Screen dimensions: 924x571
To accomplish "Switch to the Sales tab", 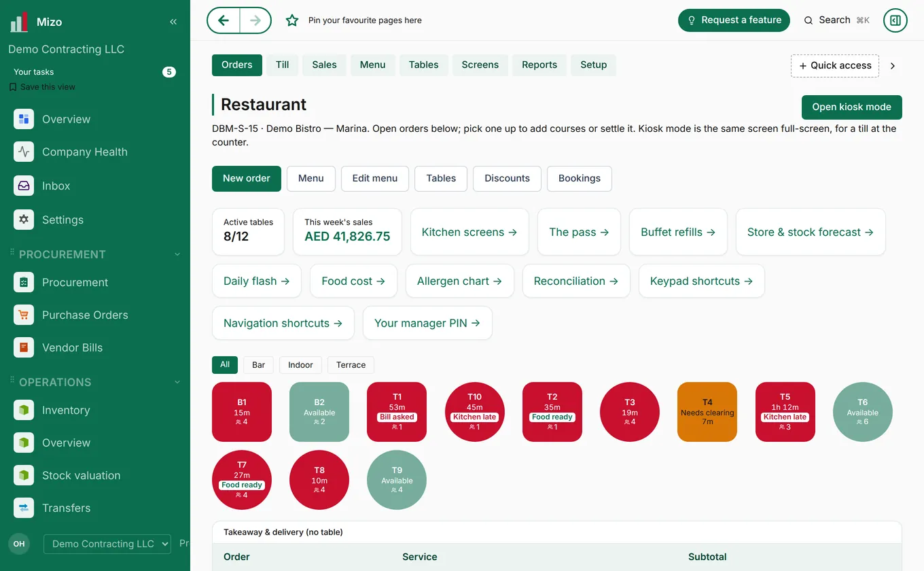I will [324, 65].
